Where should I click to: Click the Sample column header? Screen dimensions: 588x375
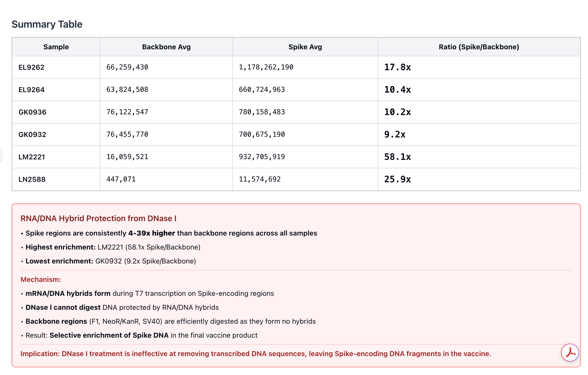[x=56, y=47]
